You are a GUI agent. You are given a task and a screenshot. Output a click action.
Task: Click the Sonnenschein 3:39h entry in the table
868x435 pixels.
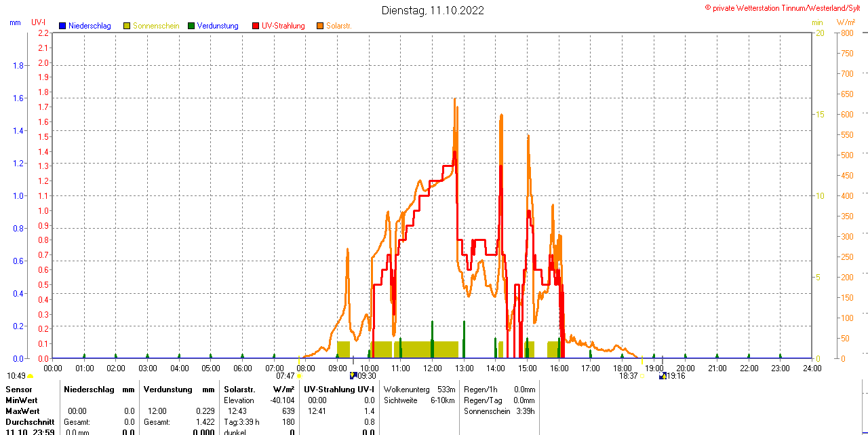tap(498, 411)
